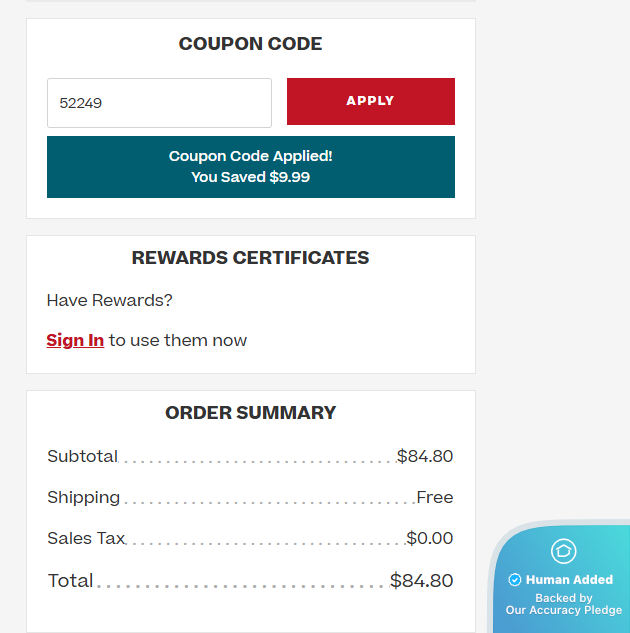
Task: Click the Subtotal label
Action: point(82,456)
